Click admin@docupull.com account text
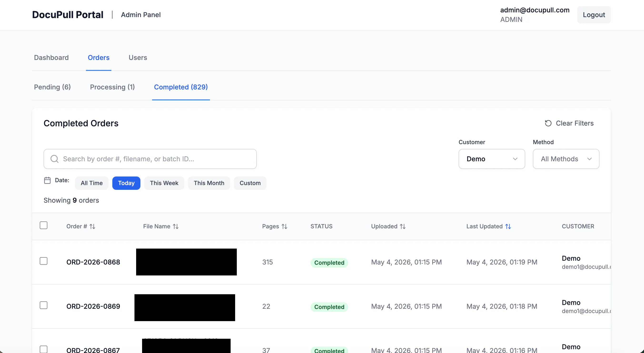 pos(535,10)
